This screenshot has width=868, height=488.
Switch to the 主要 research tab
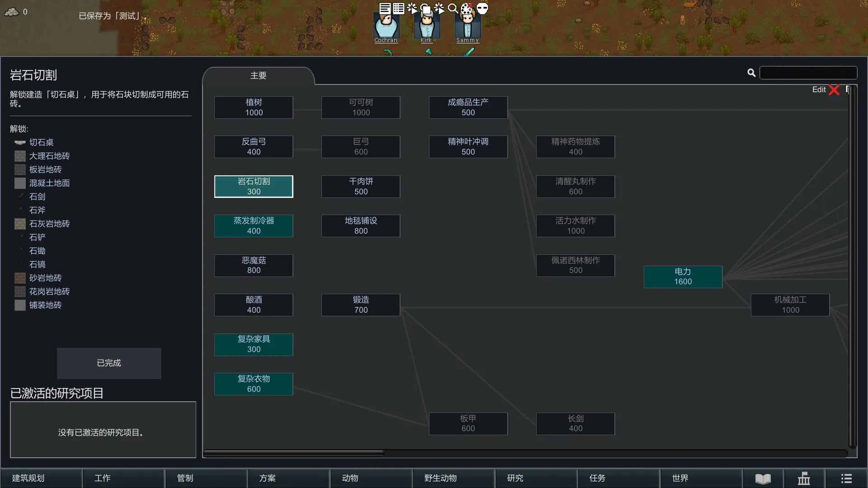tap(258, 76)
